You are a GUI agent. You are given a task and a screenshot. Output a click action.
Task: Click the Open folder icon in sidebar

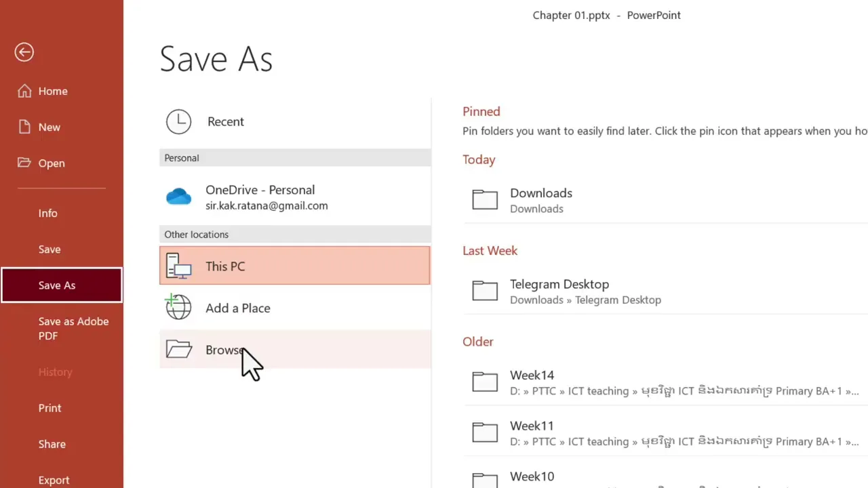[24, 163]
